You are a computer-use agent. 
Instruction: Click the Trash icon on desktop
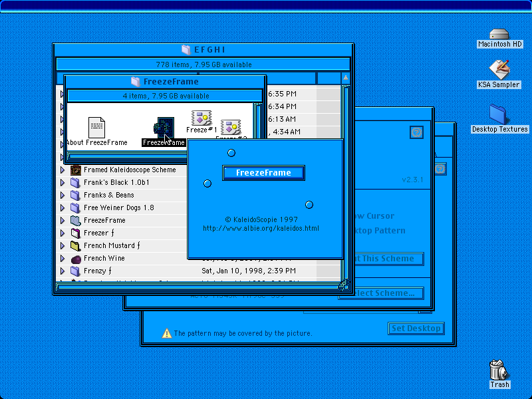[x=498, y=370]
